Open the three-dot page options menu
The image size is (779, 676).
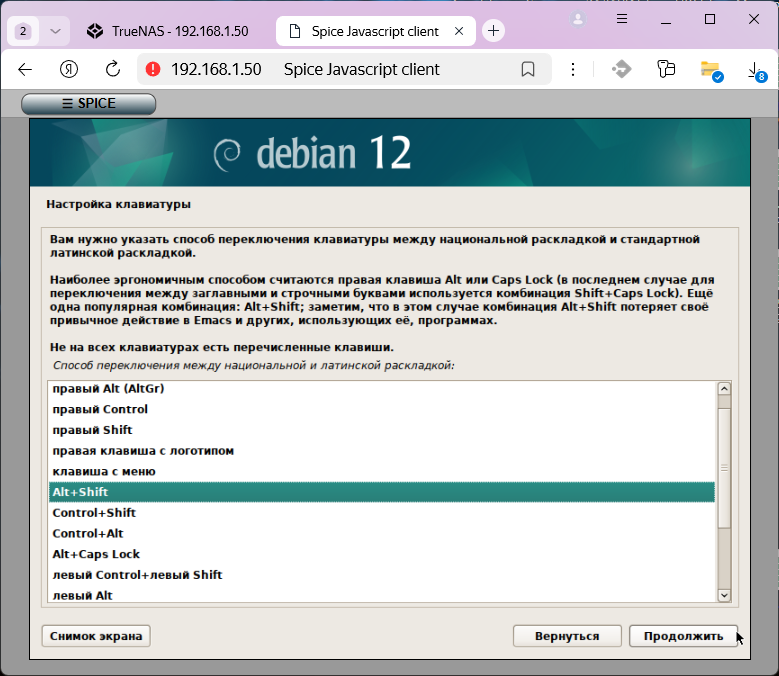[x=573, y=70]
